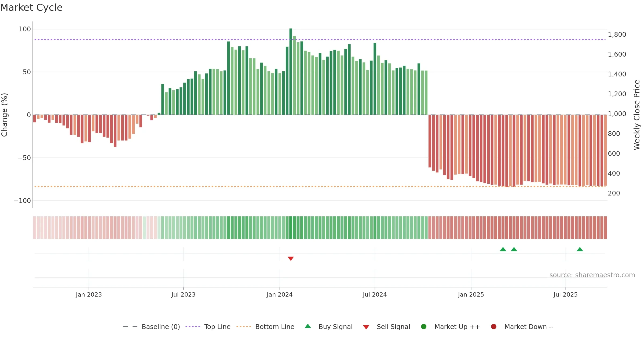Click the purple dotted Top Line legend swatch
The height and width of the screenshot is (362, 644).
point(193,327)
